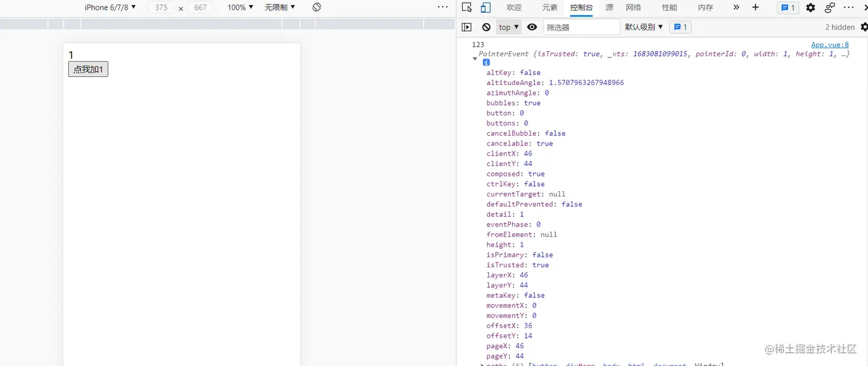Open the 网络 tab
Screen dimensions: 868x366
[x=633, y=7]
